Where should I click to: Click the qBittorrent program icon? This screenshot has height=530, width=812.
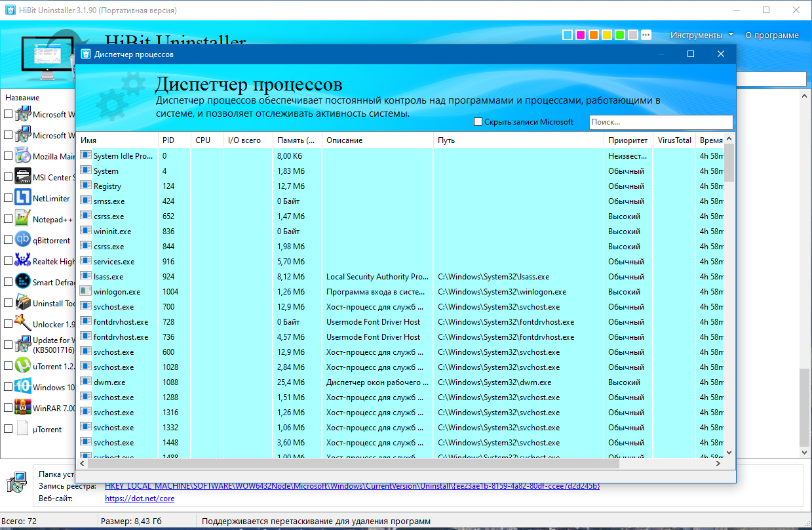23,239
